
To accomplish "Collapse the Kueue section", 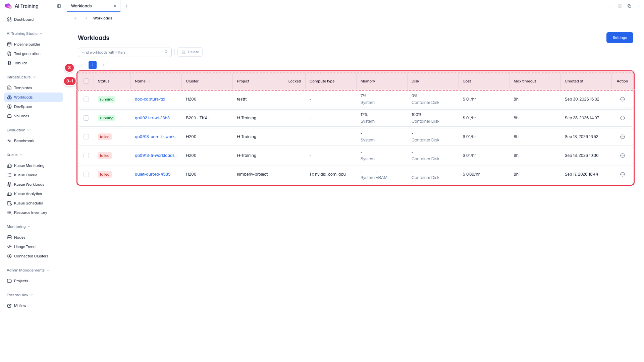I will pyautogui.click(x=15, y=155).
